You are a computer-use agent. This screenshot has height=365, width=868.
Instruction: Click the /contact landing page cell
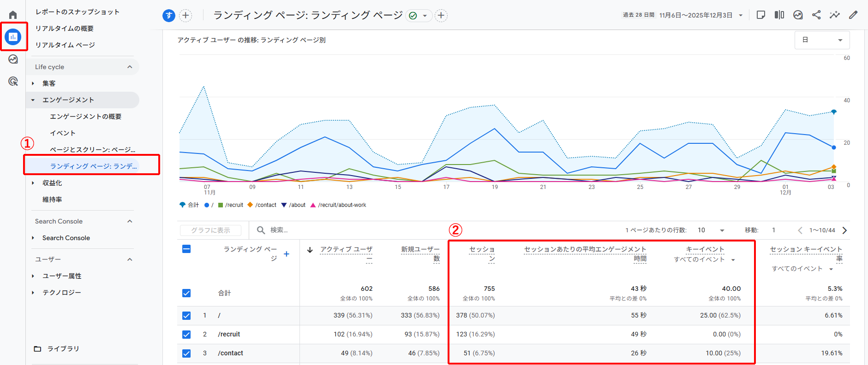click(230, 353)
